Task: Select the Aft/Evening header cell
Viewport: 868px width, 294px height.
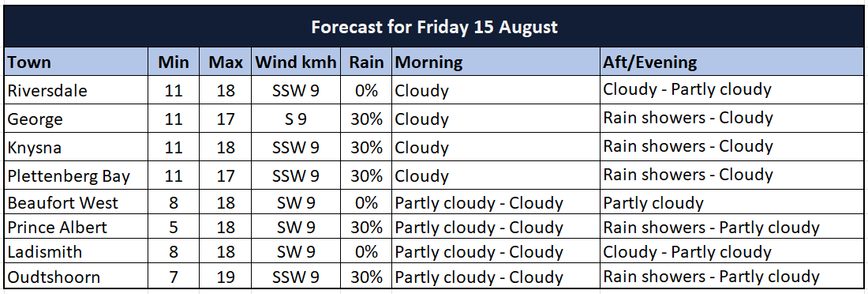Action: tap(731, 62)
